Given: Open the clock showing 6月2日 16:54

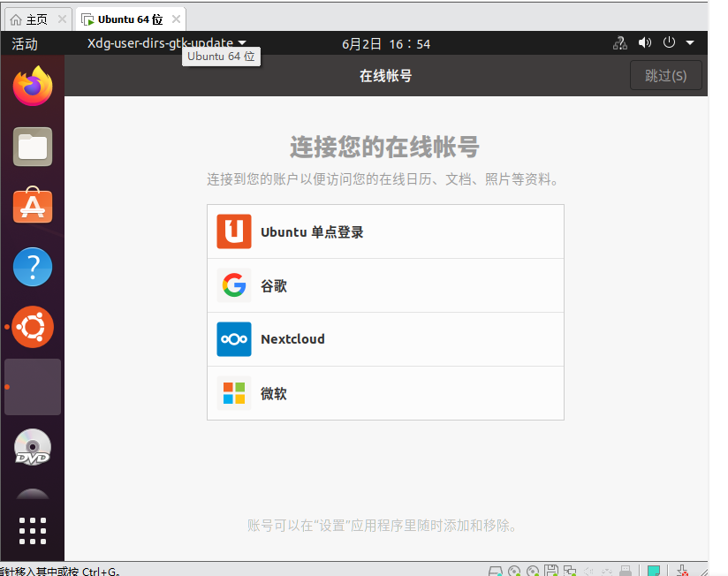Looking at the screenshot, I should point(386,44).
